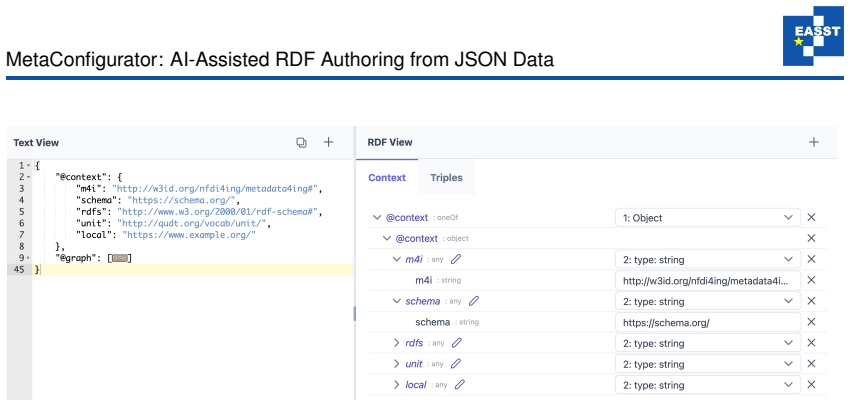Screen dimensions: 850x406
Task: Expand the unit tree node
Action: [x=397, y=364]
